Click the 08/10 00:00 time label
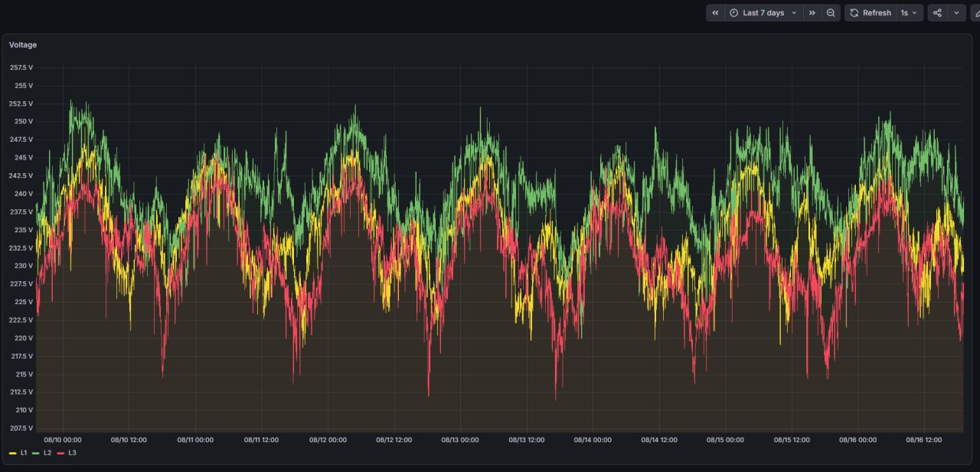Image resolution: width=980 pixels, height=472 pixels. click(63, 440)
